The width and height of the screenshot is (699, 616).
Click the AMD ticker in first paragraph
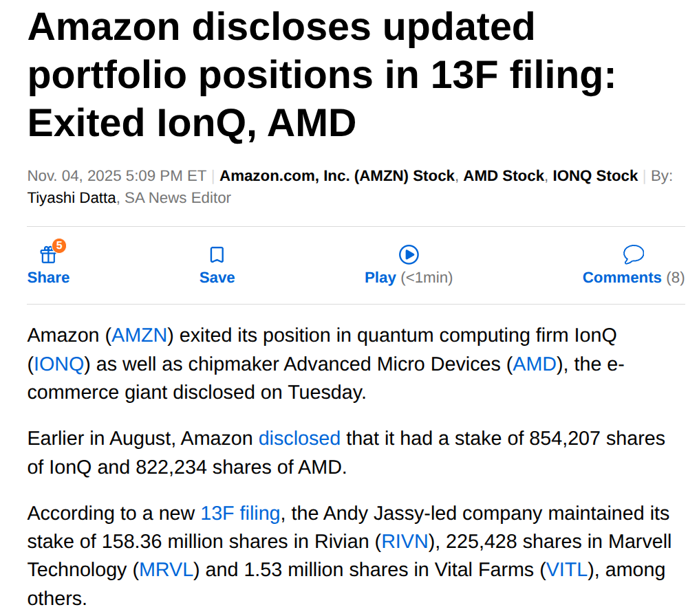tap(535, 364)
